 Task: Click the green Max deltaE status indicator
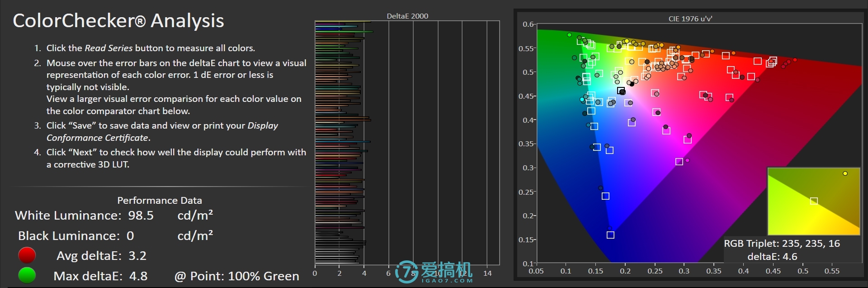(27, 275)
